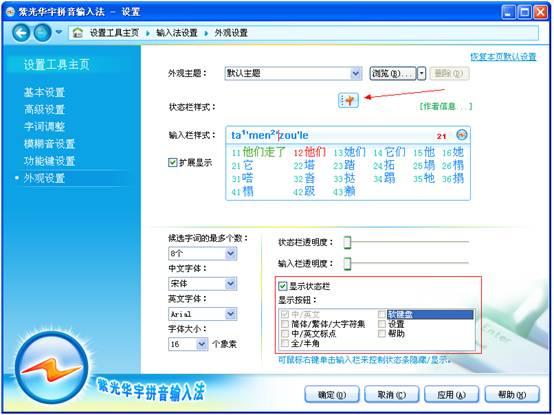Open the 外观主题 theme dropdown
554x415 pixels.
coord(293,73)
